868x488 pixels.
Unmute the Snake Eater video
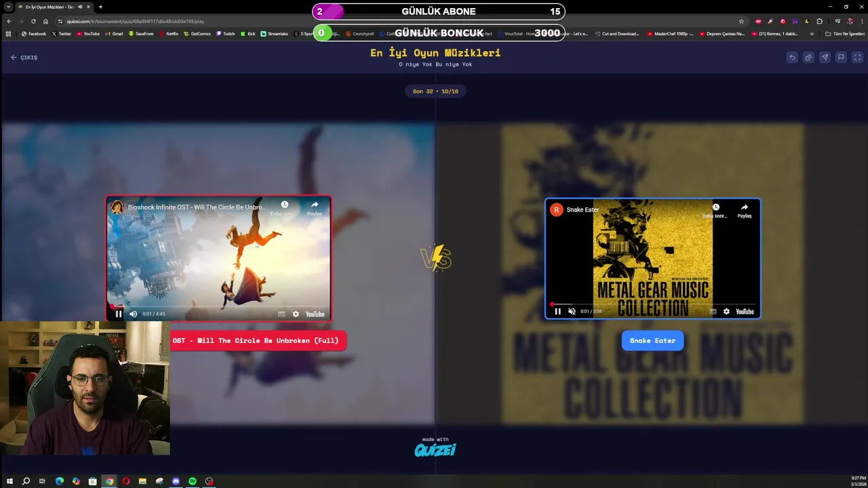tap(572, 312)
